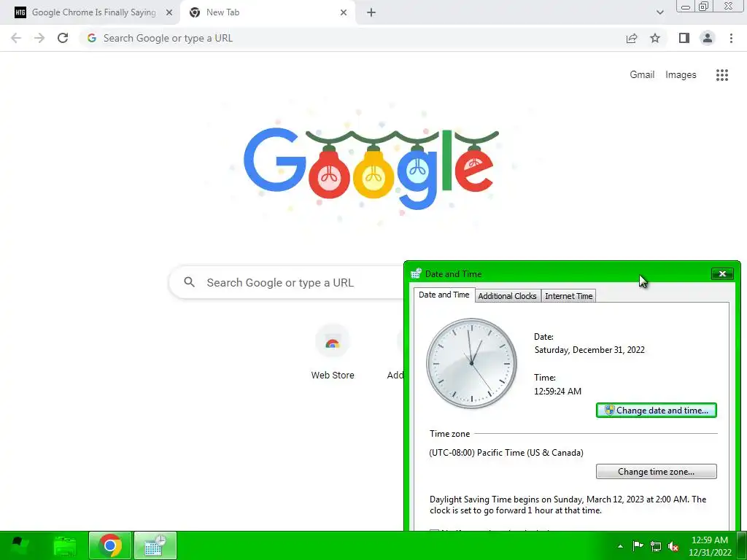Show hidden tray icons arrow
The width and height of the screenshot is (747, 560).
620,546
